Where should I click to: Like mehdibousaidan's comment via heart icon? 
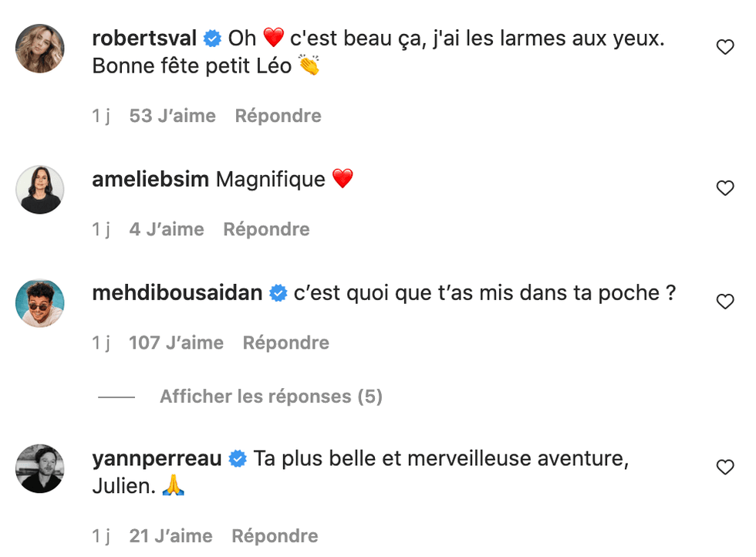pos(725,302)
